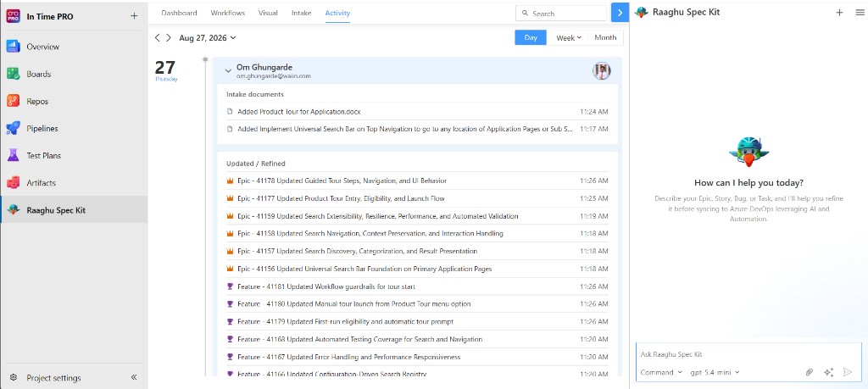Open the Aug 27, 2026 date dropdown
This screenshot has width=868, height=389.
[x=208, y=37]
